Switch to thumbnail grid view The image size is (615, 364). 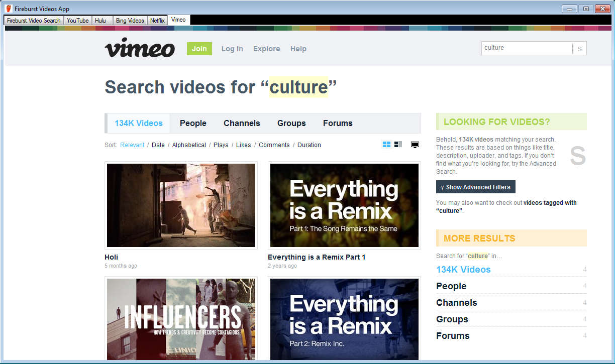[x=386, y=145]
